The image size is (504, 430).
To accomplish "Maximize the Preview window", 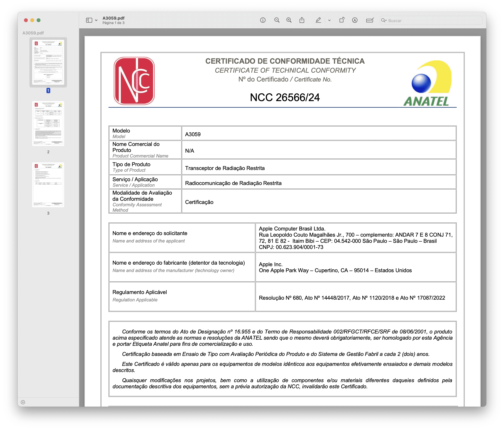I will pyautogui.click(x=38, y=20).
